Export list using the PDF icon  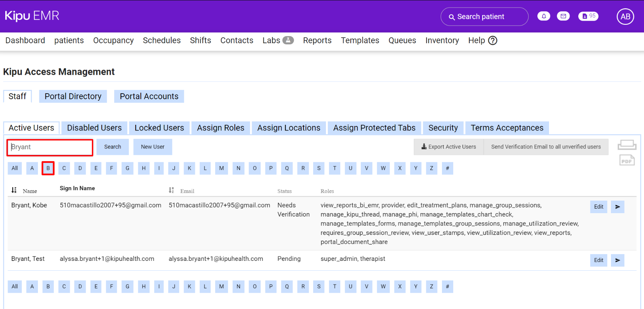[627, 160]
